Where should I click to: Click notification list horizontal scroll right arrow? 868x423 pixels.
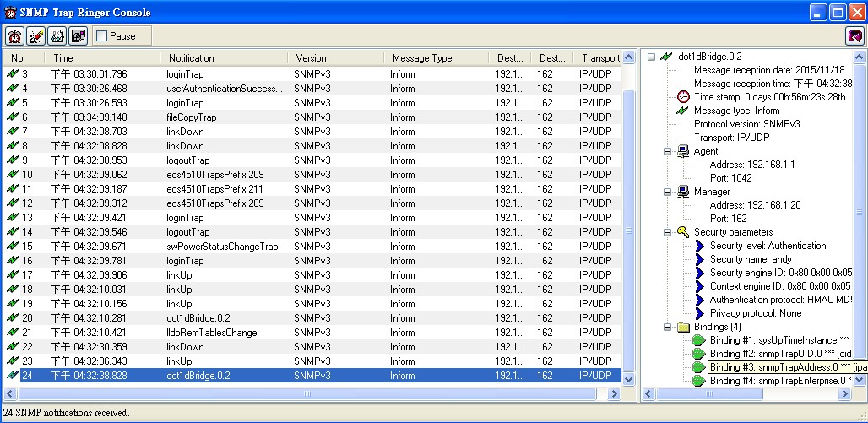tap(613, 394)
